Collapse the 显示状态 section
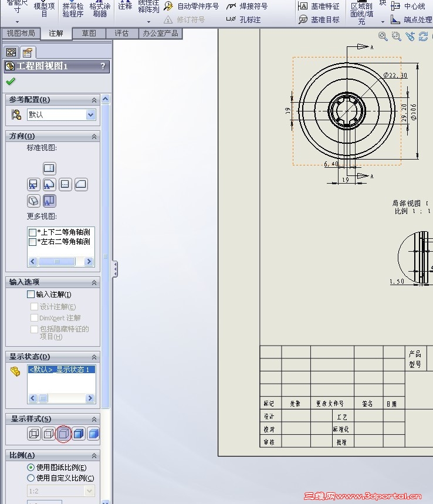Viewport: 433px width, 504px height. (94, 357)
